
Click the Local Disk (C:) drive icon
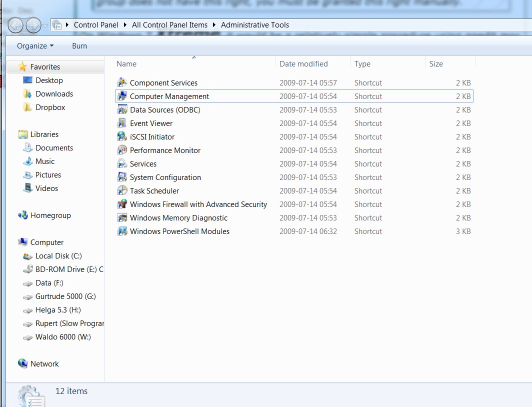pos(27,256)
